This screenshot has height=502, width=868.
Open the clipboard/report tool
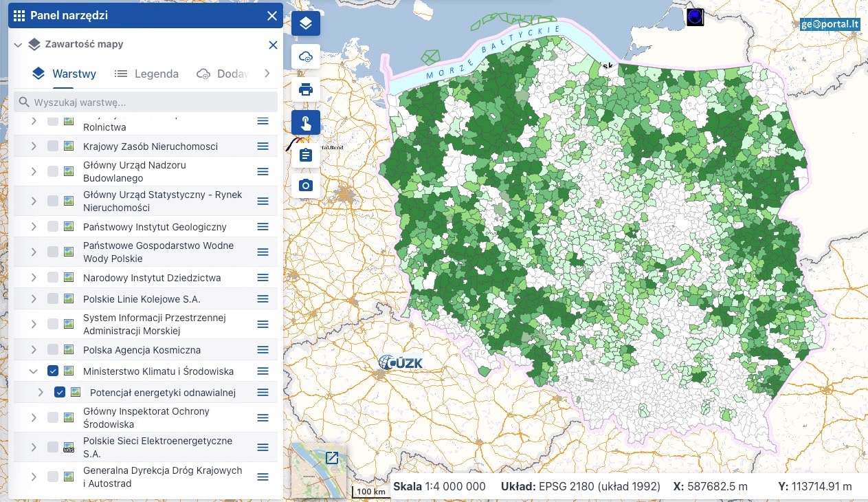coord(304,154)
